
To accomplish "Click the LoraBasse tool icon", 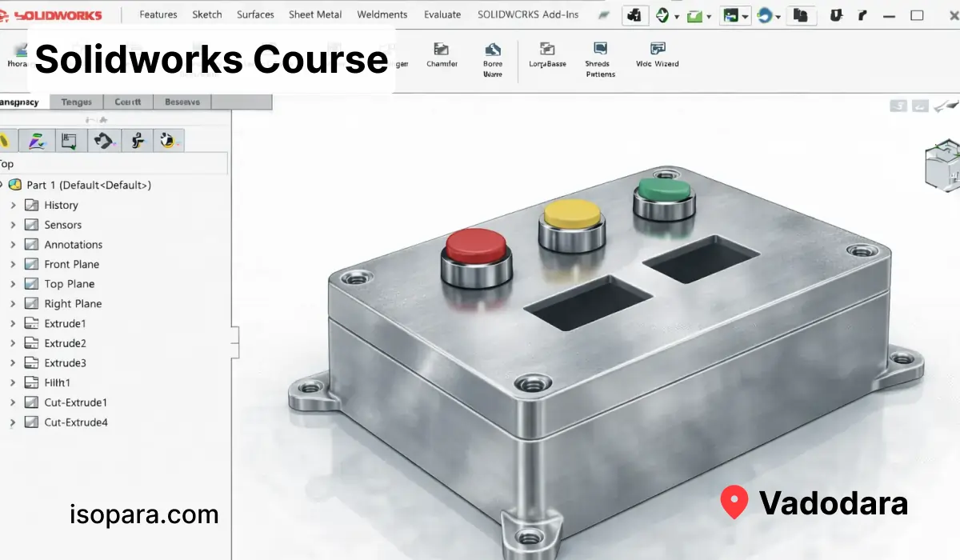I will click(x=547, y=50).
